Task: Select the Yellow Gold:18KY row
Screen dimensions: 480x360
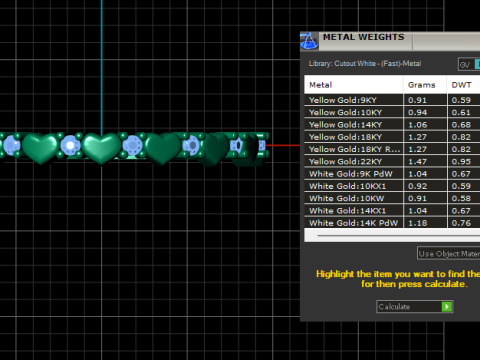Action: (x=392, y=137)
